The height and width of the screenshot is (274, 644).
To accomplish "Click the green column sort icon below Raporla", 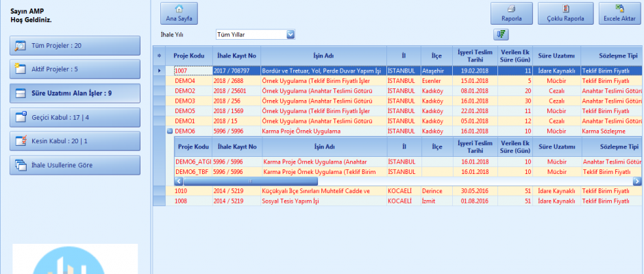I will click(501, 34).
